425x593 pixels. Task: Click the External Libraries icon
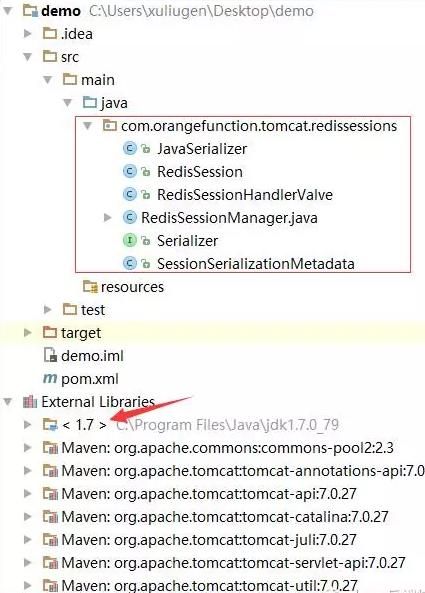tap(30, 402)
